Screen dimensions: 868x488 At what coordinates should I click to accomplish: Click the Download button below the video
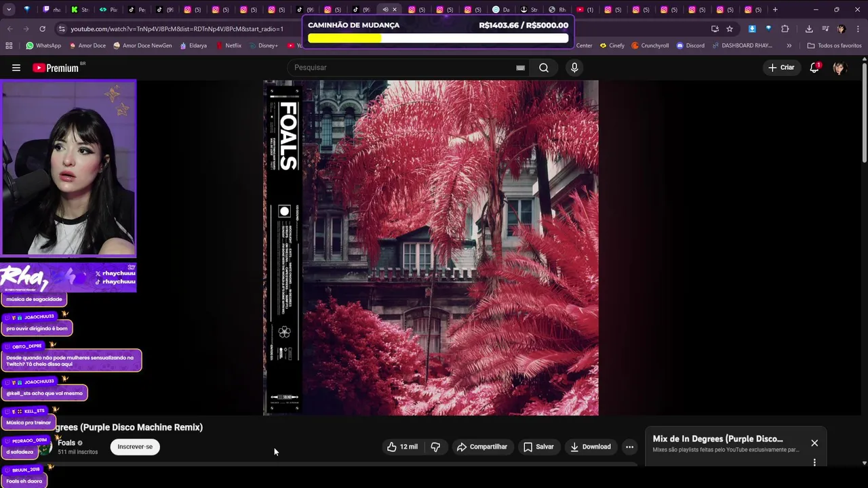point(591,447)
